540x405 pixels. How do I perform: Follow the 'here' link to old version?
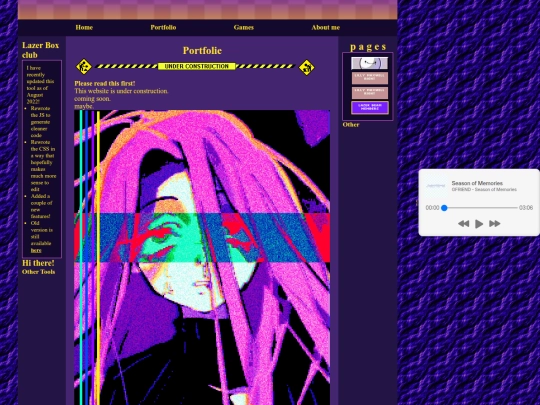pos(36,250)
